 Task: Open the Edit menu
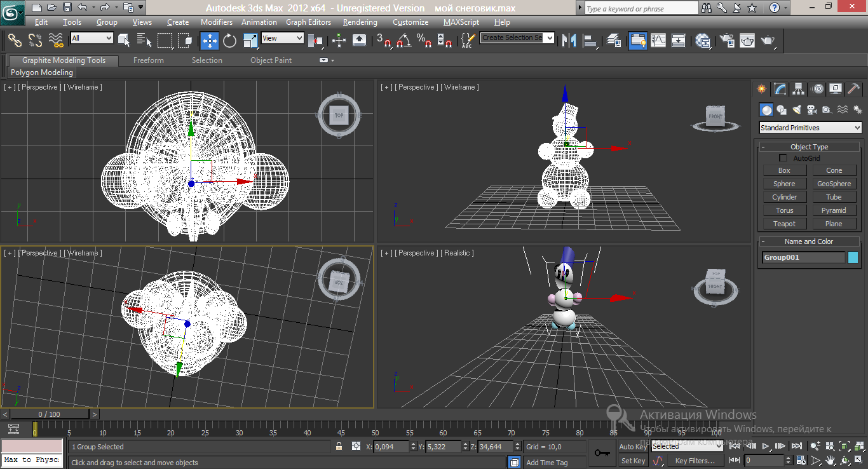click(41, 22)
